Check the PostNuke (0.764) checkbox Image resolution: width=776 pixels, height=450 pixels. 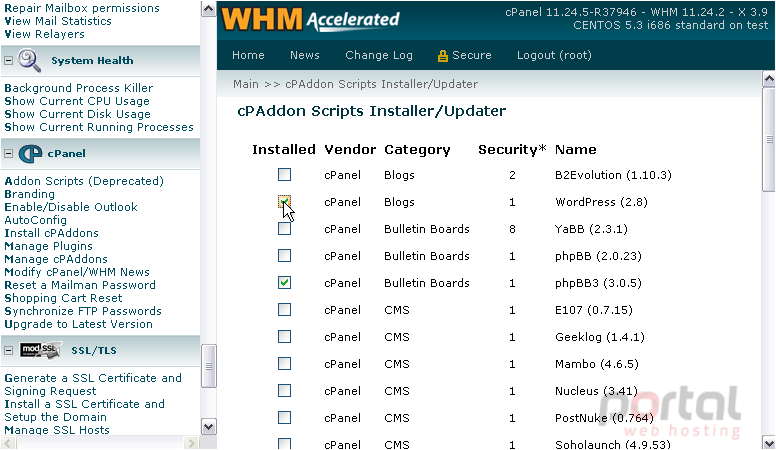coord(285,418)
